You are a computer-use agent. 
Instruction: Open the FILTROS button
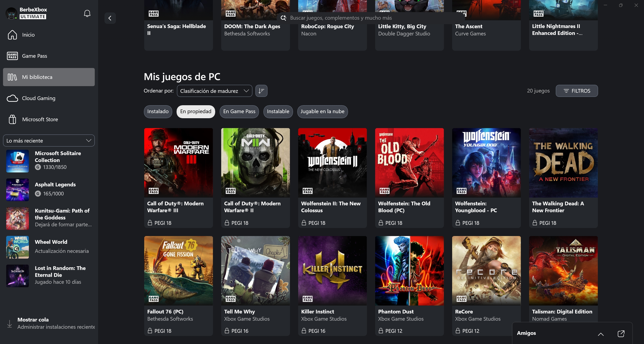pyautogui.click(x=577, y=91)
